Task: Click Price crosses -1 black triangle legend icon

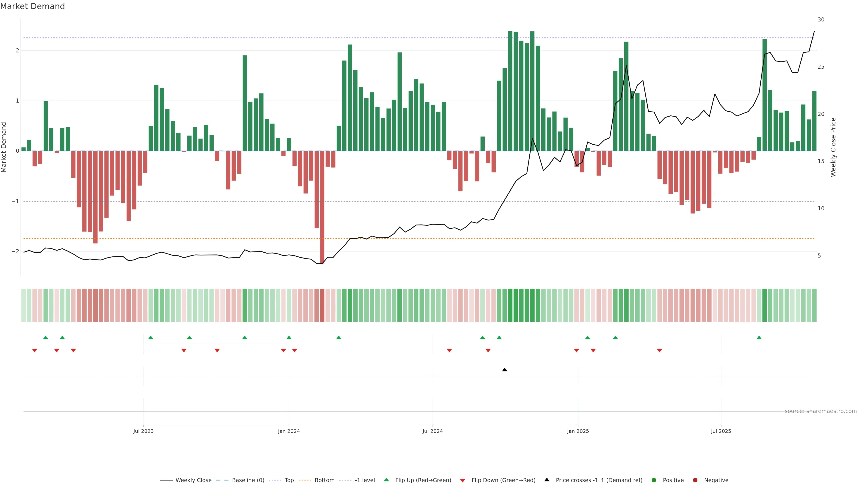Action: click(547, 480)
